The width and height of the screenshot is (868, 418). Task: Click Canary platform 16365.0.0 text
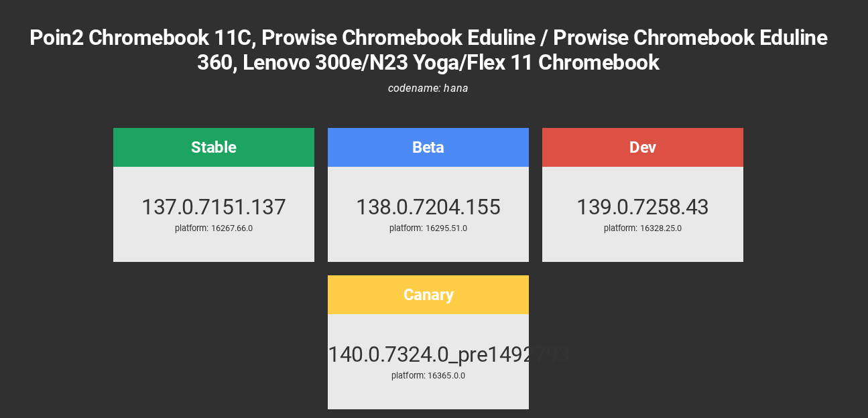click(x=428, y=376)
